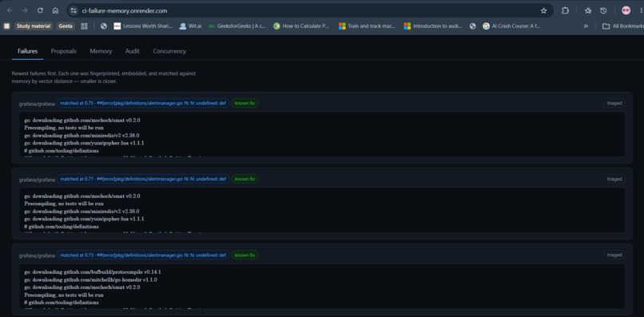View site information icon in address bar
644x317 pixels.
coord(74,10)
